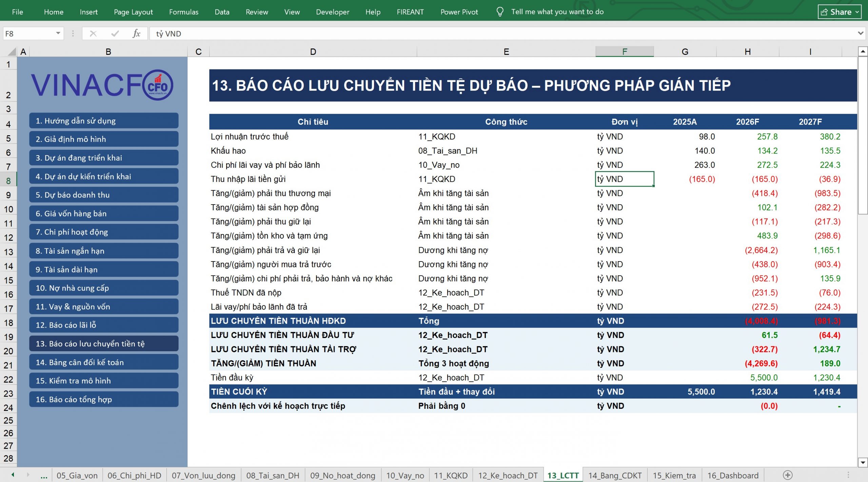This screenshot has height=482, width=868.
Task: Switch to 06_Chi_phi_HD sheet tab
Action: [134, 475]
